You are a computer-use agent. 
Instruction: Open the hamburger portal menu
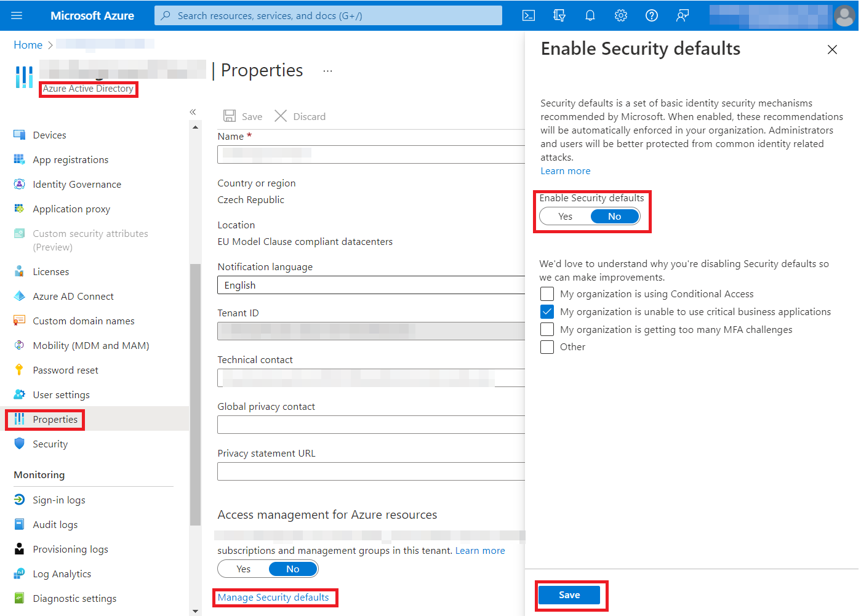[x=17, y=15]
